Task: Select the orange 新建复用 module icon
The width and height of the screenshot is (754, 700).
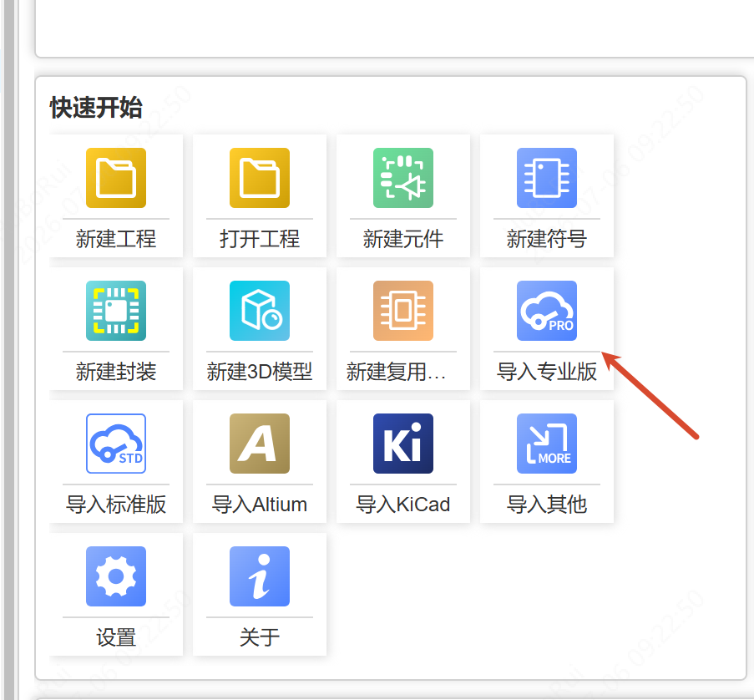Action: pyautogui.click(x=403, y=311)
